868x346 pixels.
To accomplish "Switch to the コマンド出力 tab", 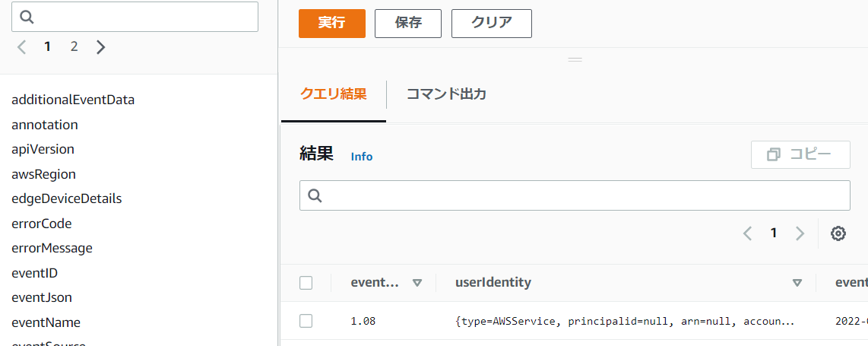I will click(x=446, y=94).
